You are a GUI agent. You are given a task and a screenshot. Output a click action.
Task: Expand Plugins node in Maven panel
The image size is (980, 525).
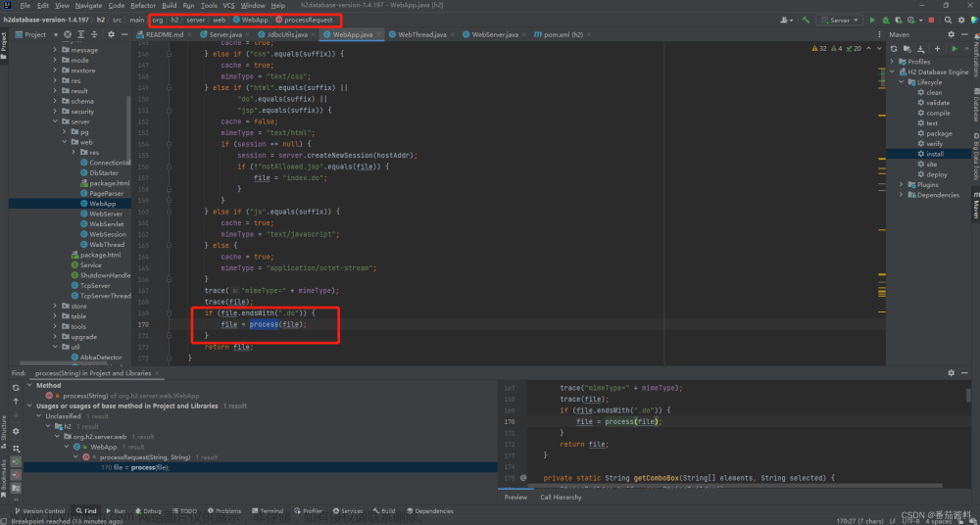pos(902,184)
